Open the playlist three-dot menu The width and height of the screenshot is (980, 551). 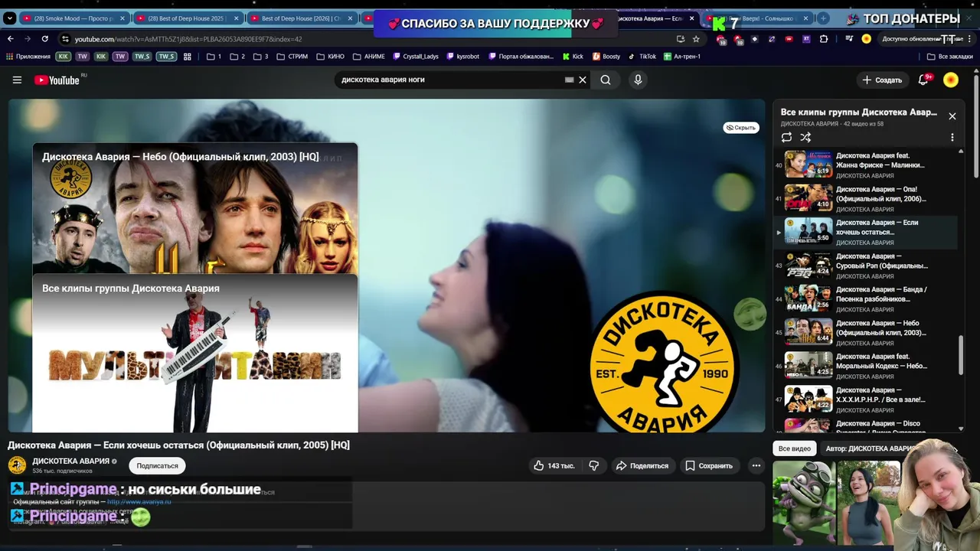[952, 137]
